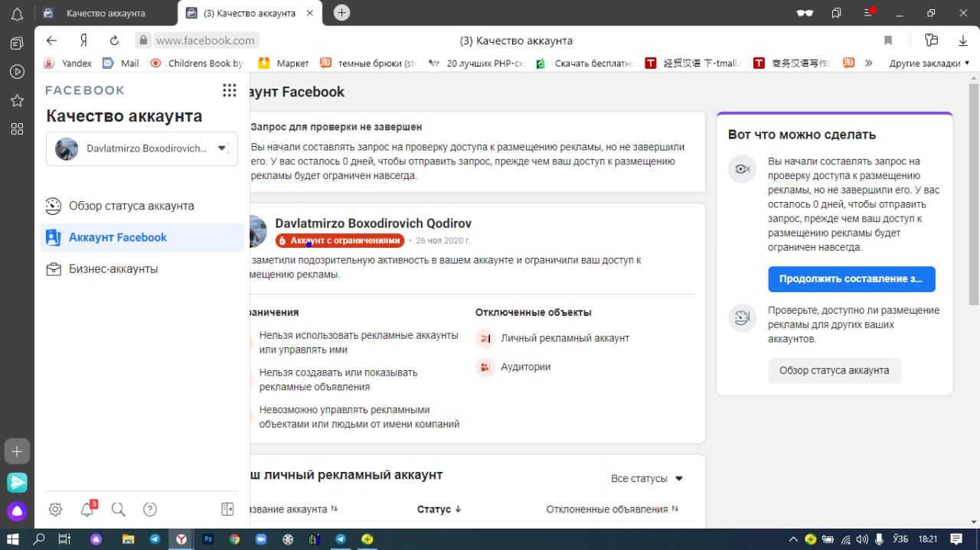Open the Windows Start menu
Image resolution: width=980 pixels, height=550 pixels.
(13, 539)
